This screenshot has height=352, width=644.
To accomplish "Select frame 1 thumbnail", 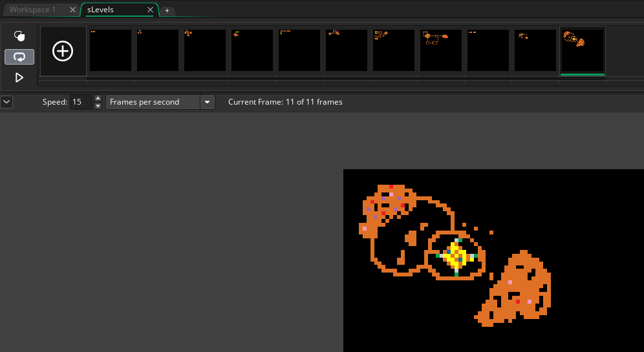I will click(x=111, y=50).
